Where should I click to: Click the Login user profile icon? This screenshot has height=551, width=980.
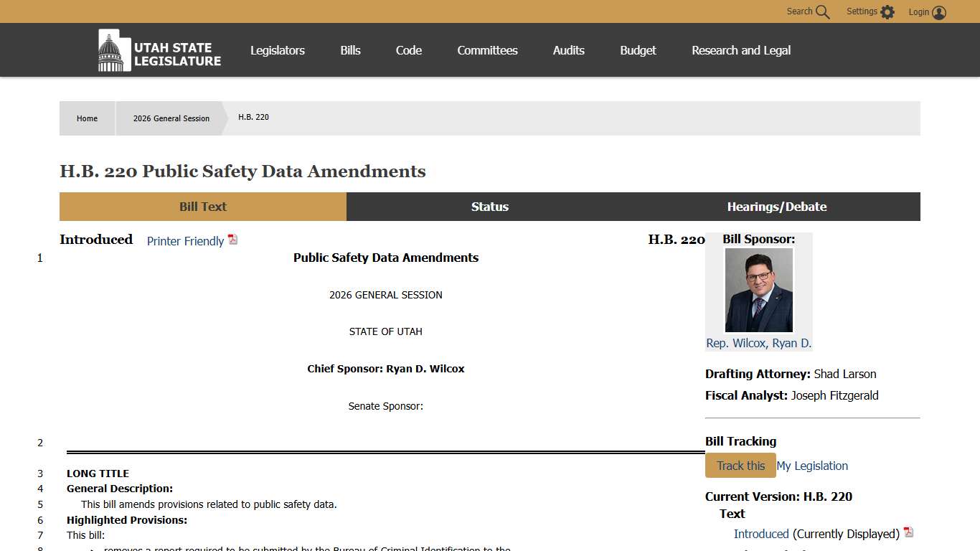pos(939,12)
